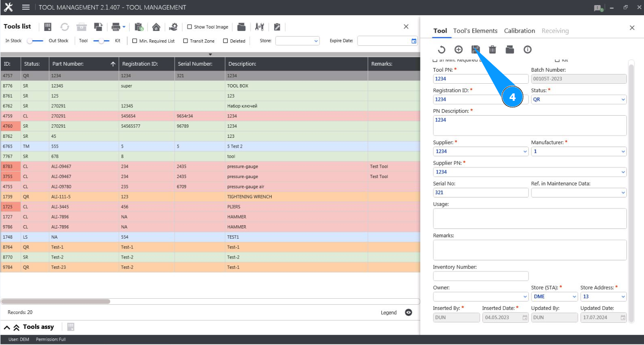Toggle the In Stock / Out Stock switch
The height and width of the screenshot is (345, 644).
pos(35,41)
